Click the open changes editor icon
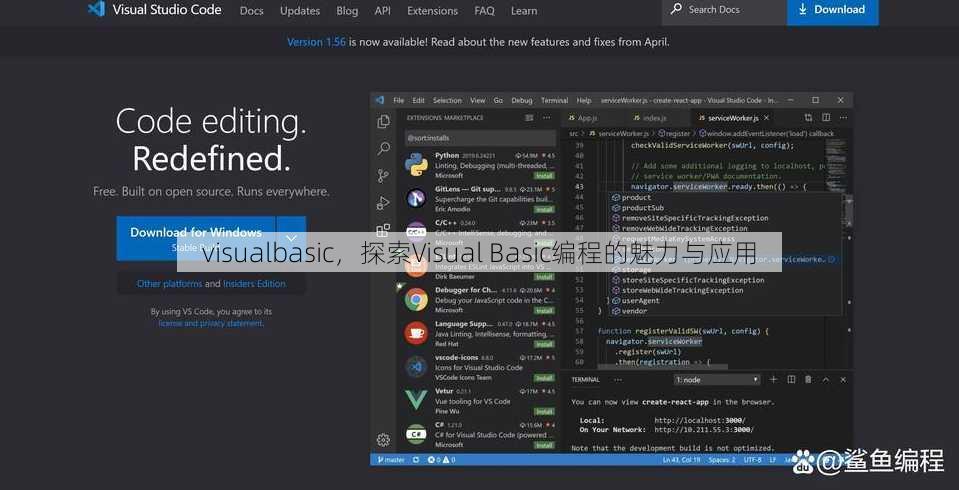The height and width of the screenshot is (490, 959). (x=808, y=117)
